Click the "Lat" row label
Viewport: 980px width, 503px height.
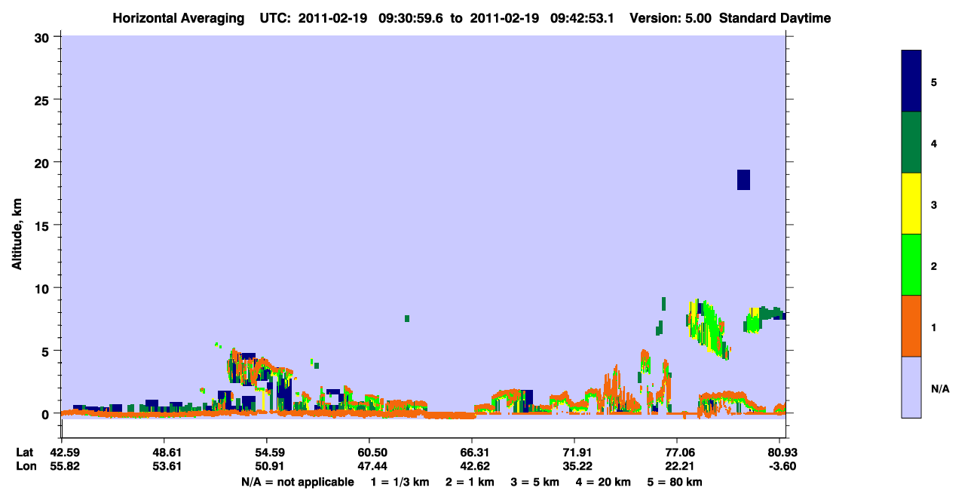(x=25, y=452)
